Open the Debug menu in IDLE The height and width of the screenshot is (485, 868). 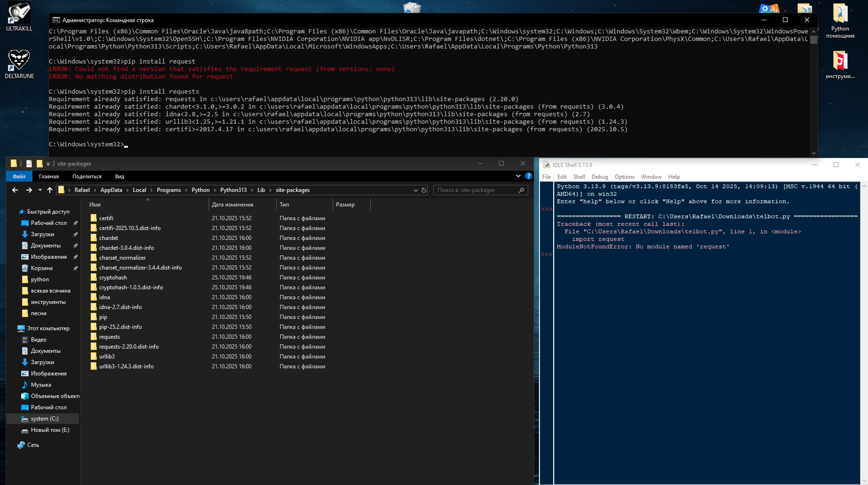tap(599, 177)
